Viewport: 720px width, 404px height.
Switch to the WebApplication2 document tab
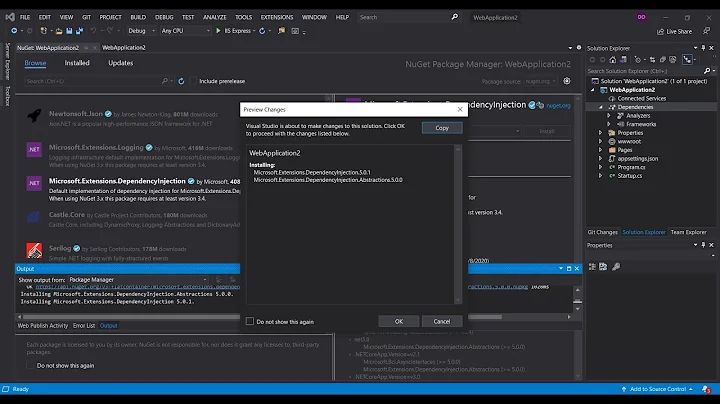click(124, 47)
